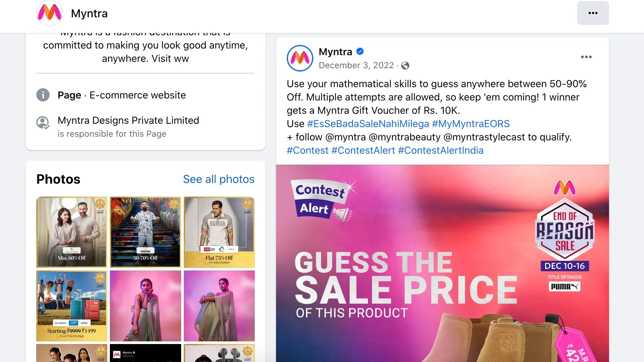
Task: Click the public globe audience icon
Action: coord(405,66)
